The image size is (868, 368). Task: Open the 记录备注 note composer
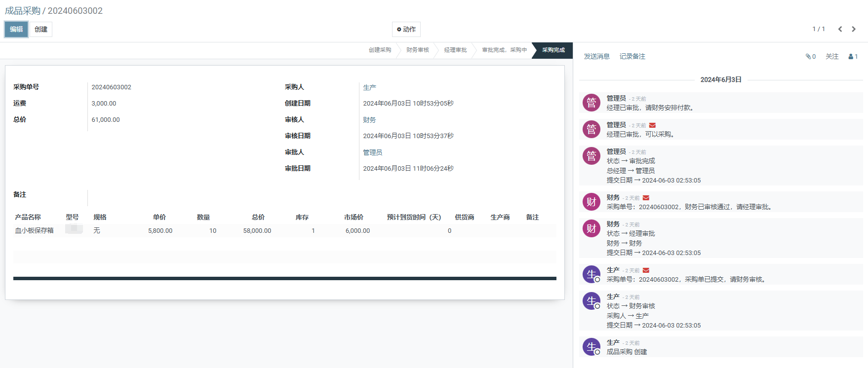632,57
